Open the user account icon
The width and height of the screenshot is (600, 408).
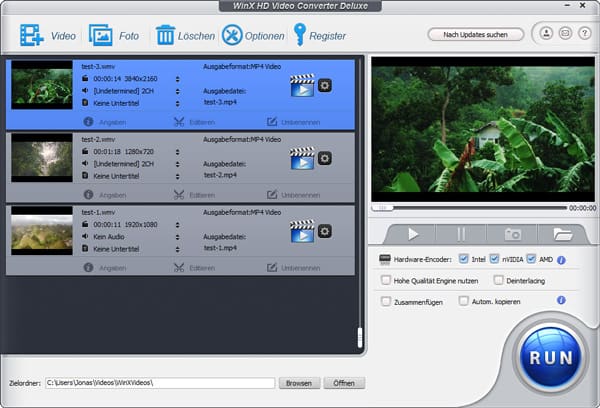pos(546,33)
